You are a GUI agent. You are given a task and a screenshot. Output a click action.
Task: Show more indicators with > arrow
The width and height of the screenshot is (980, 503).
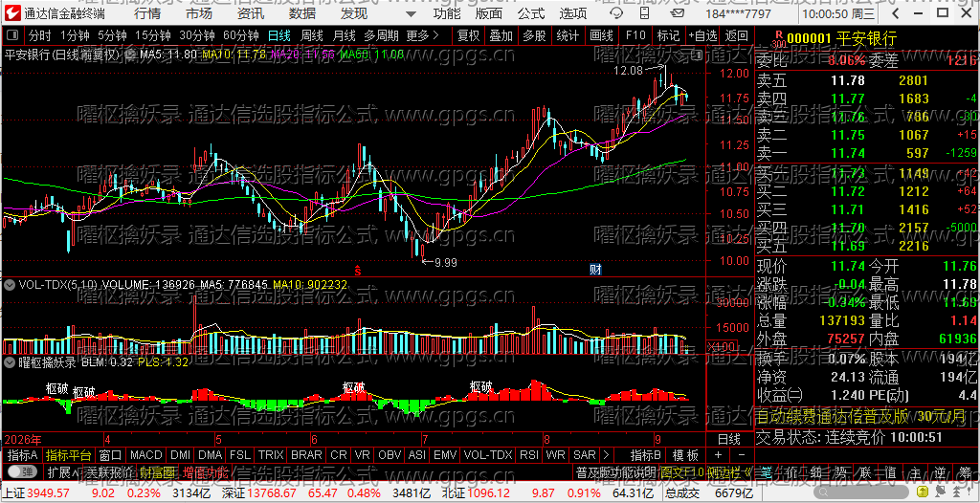[606, 455]
